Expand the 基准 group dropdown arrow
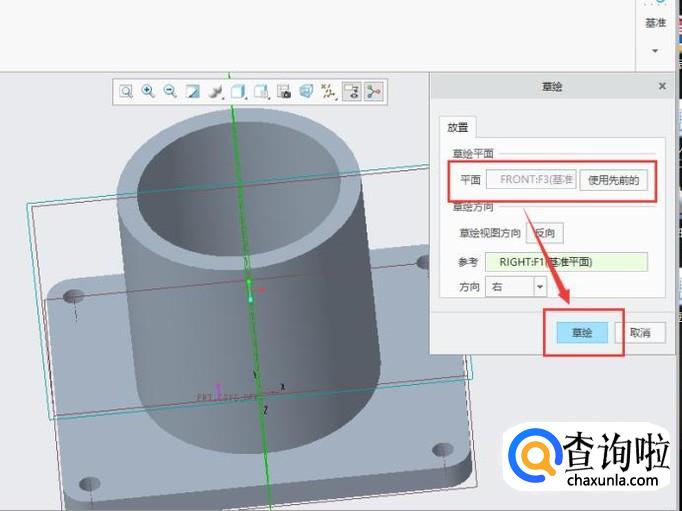This screenshot has width=682, height=511. [x=655, y=50]
